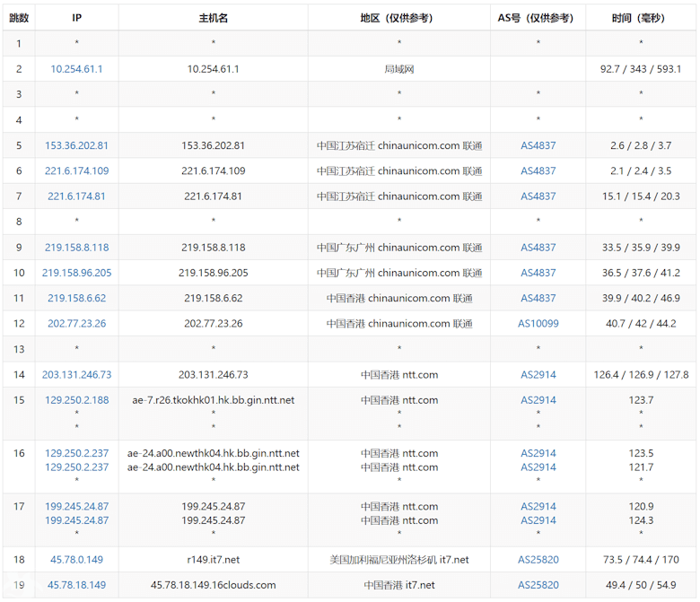Click AS4837 link in hop 5 row
This screenshot has width=700, height=602.
pyautogui.click(x=538, y=145)
